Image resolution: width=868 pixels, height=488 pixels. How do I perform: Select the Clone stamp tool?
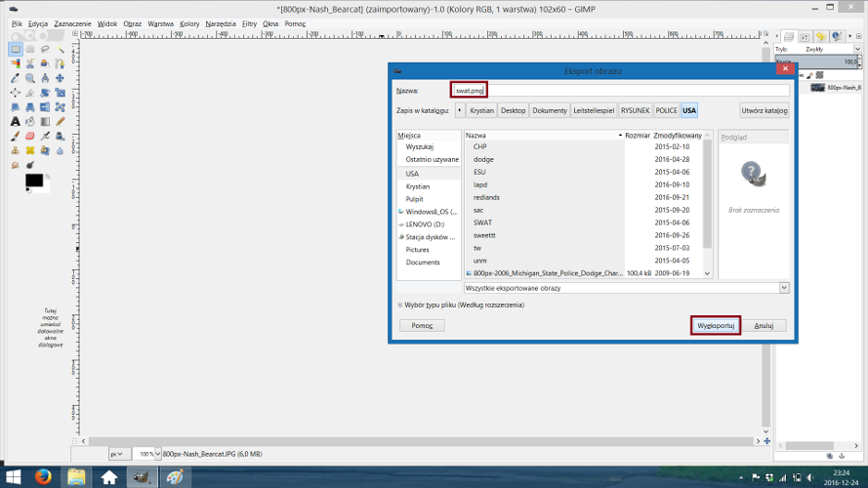[16, 150]
